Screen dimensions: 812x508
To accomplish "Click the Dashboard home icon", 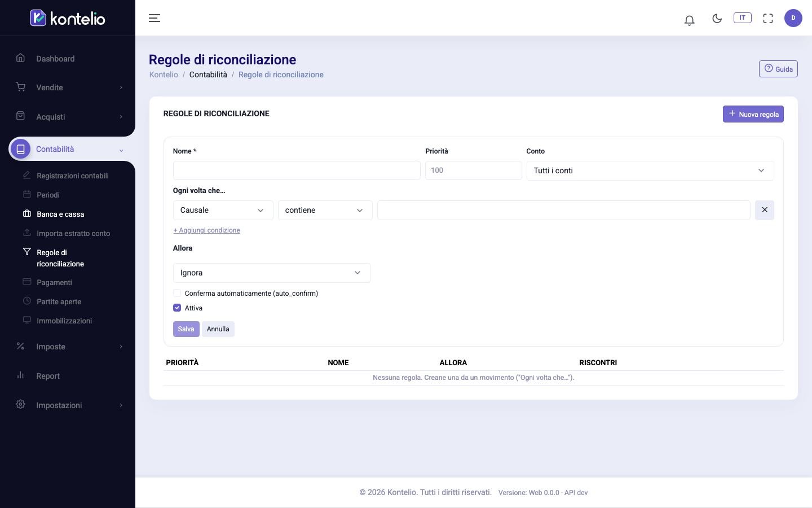I will coord(21,58).
